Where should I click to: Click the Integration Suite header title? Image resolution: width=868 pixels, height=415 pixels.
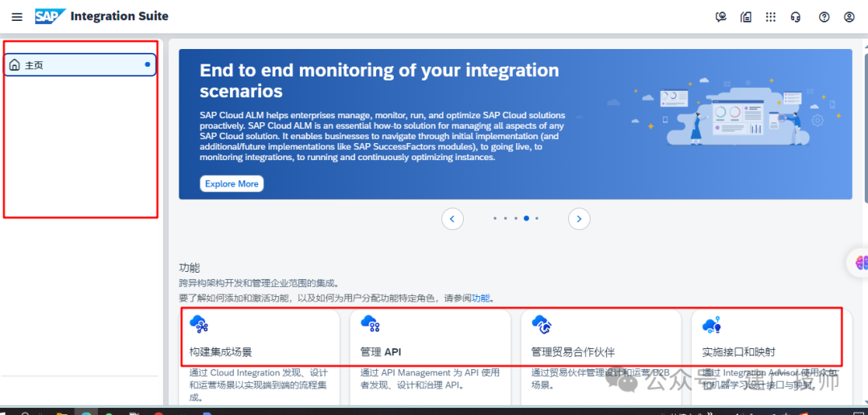pyautogui.click(x=120, y=17)
